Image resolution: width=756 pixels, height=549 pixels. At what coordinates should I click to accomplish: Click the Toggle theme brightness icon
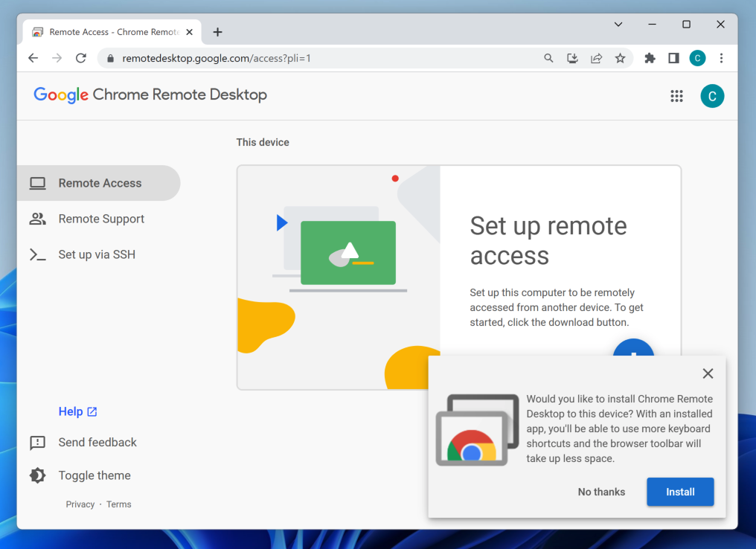pos(38,475)
